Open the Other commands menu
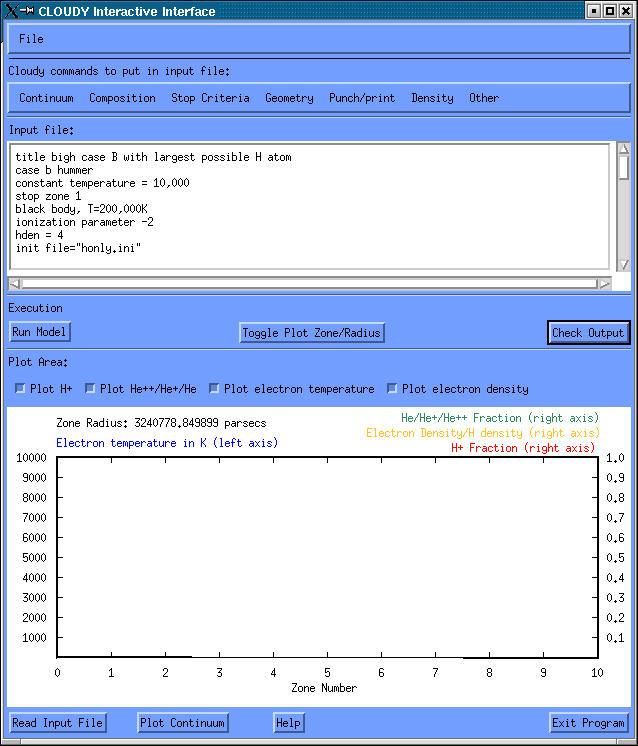 [x=483, y=98]
